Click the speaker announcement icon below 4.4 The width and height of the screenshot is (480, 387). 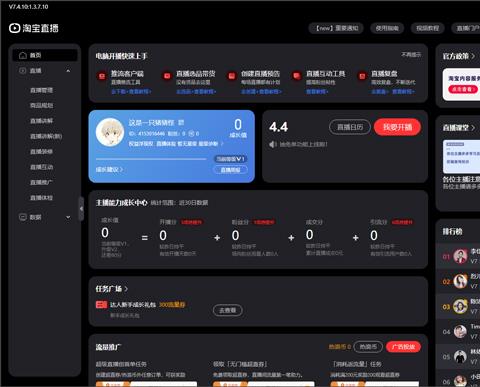click(273, 144)
